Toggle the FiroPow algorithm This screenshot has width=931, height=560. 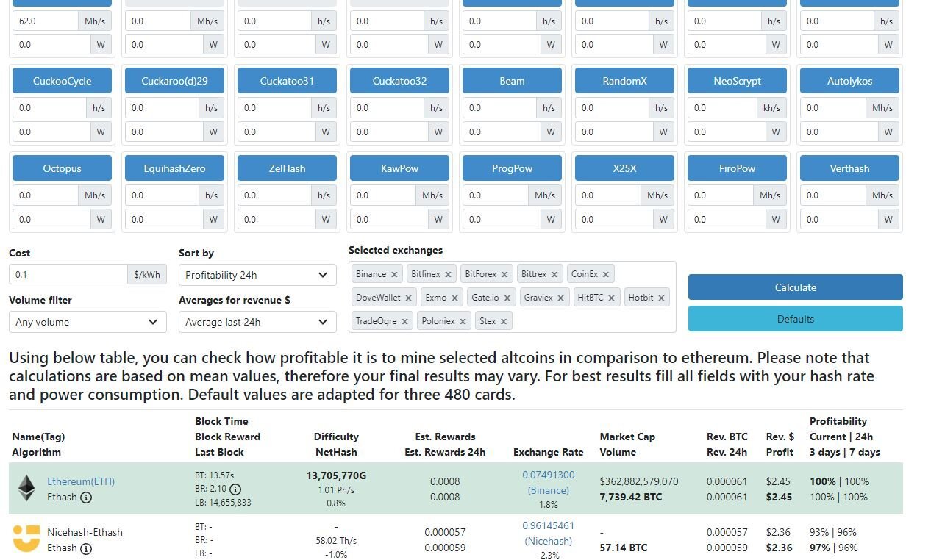[737, 168]
